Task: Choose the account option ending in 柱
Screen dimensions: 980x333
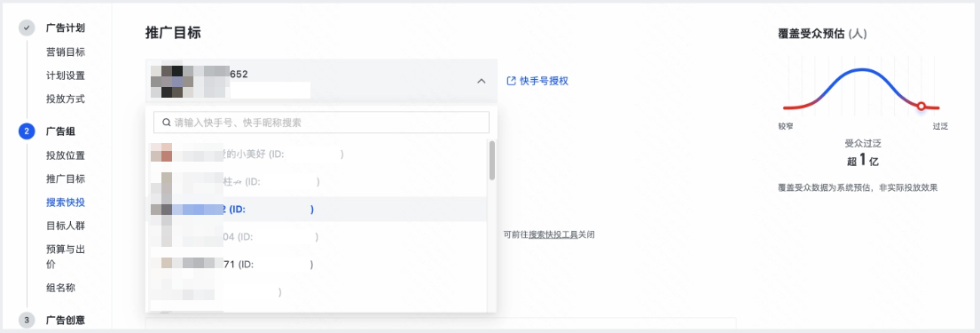Action: (x=317, y=181)
